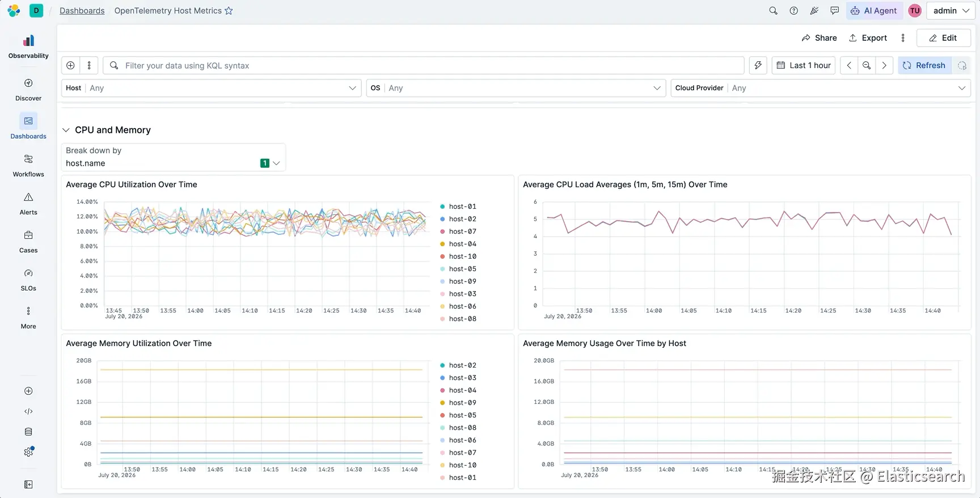Open the admin user menu
Screen dimensions: 980x498
pyautogui.click(x=951, y=11)
